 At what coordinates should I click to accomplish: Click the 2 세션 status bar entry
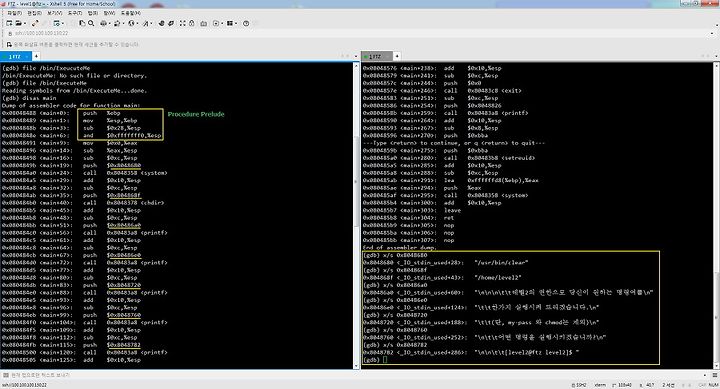coord(668,385)
